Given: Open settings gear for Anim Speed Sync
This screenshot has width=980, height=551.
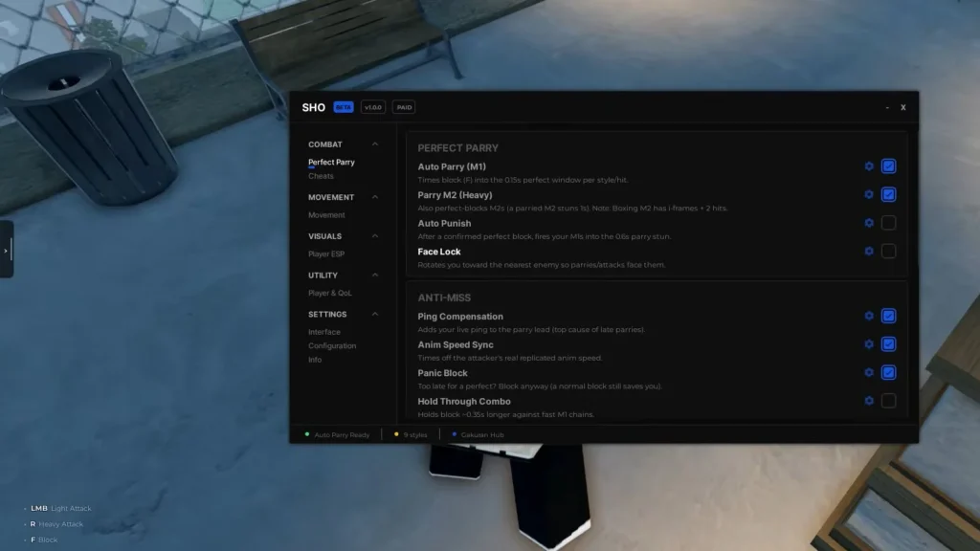Looking at the screenshot, I should pos(869,344).
